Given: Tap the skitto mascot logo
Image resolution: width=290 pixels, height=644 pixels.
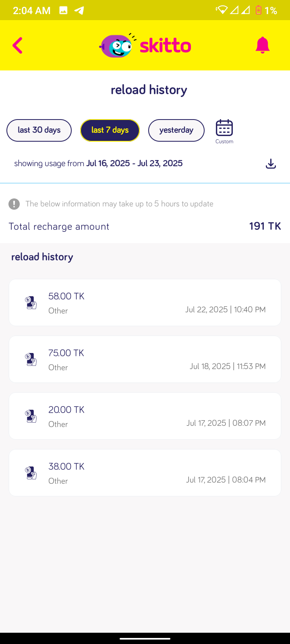Looking at the screenshot, I should pyautogui.click(x=116, y=46).
